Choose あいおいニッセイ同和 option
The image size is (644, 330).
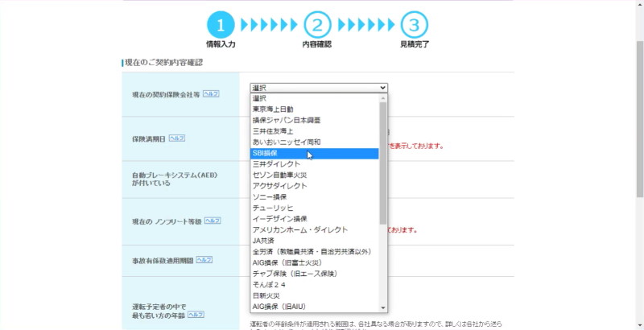(x=314, y=142)
